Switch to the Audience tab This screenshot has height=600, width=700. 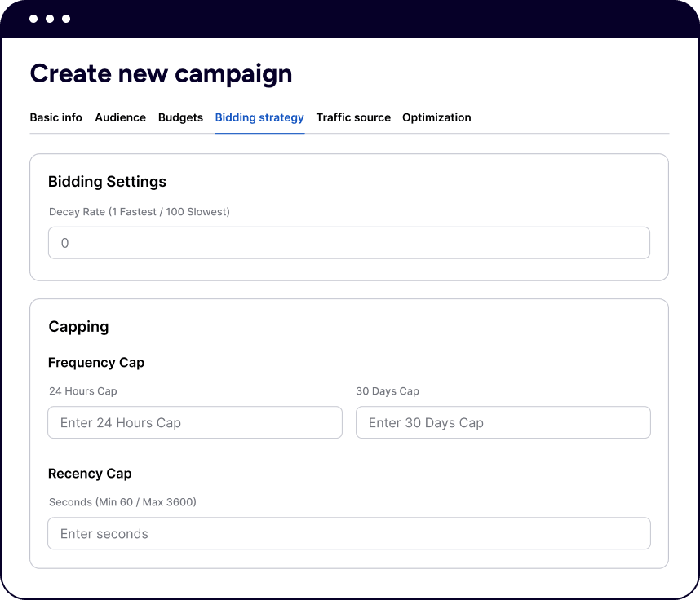click(x=120, y=117)
